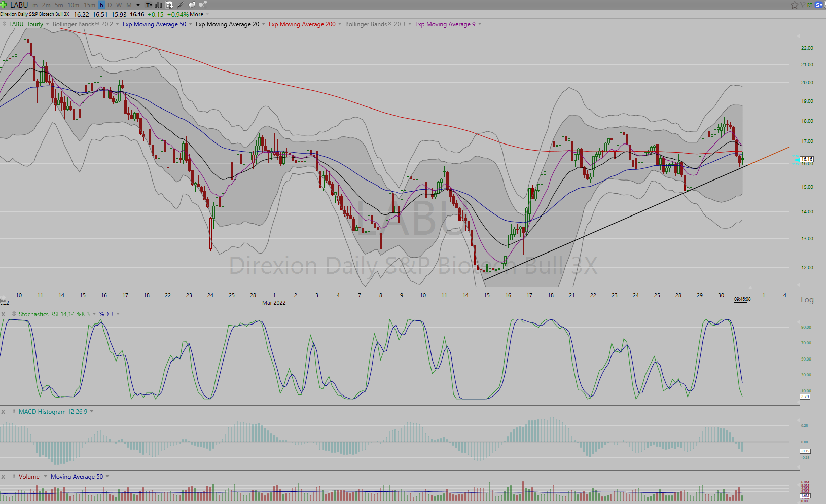Click the RT real-time indicator

pyautogui.click(x=810, y=5)
